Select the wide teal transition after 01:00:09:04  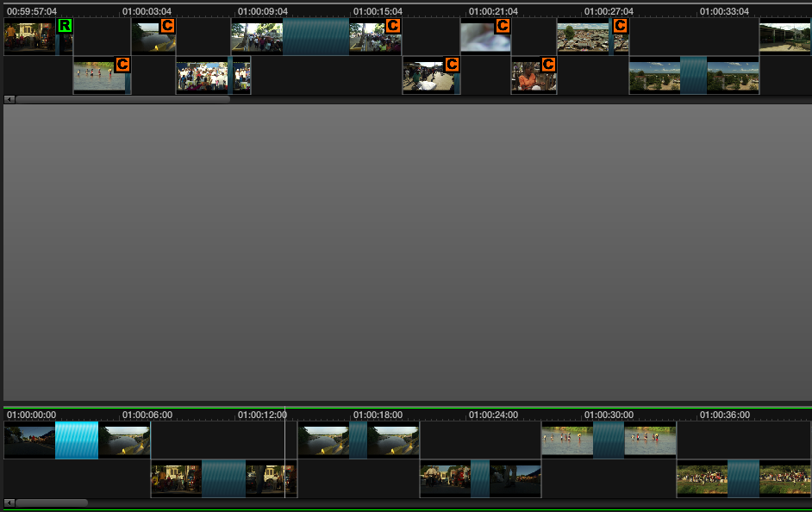pyautogui.click(x=315, y=37)
